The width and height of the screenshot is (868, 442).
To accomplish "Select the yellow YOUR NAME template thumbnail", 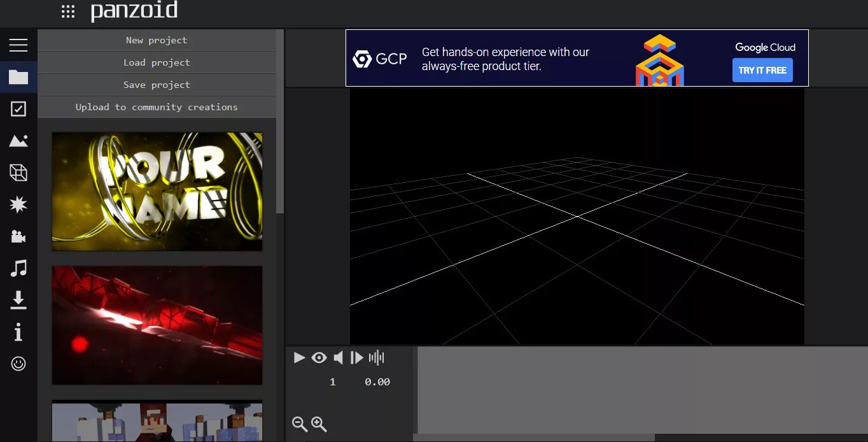I will click(157, 192).
